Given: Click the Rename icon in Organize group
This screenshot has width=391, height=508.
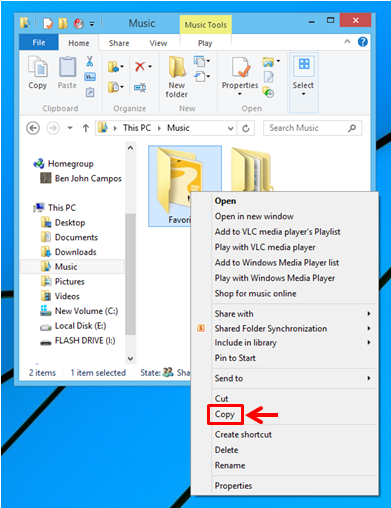Looking at the screenshot, I should tap(140, 88).
